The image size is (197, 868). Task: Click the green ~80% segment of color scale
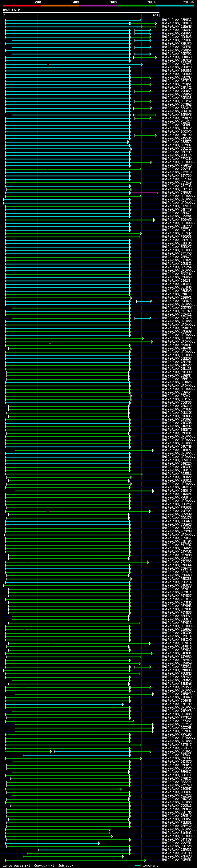tap(137, 6)
